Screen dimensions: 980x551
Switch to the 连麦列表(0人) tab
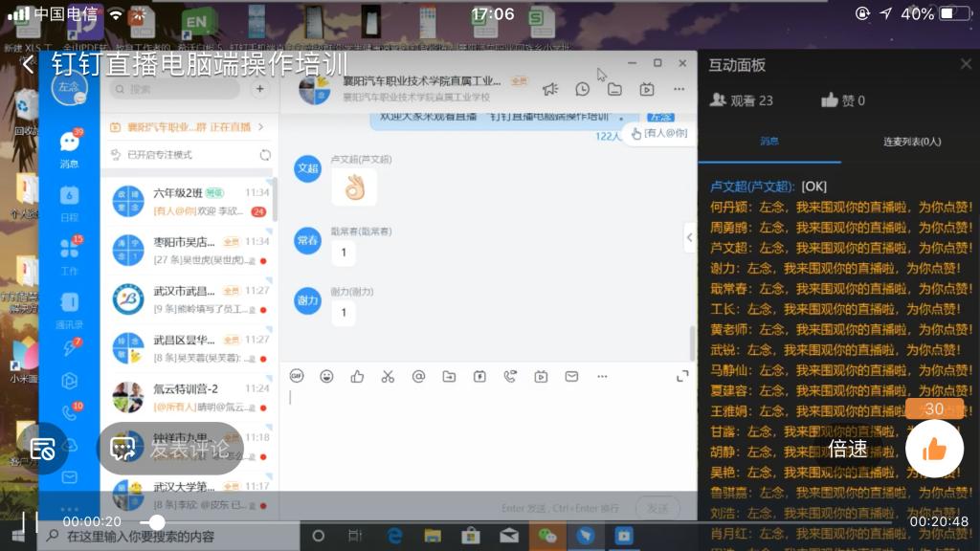pos(911,142)
